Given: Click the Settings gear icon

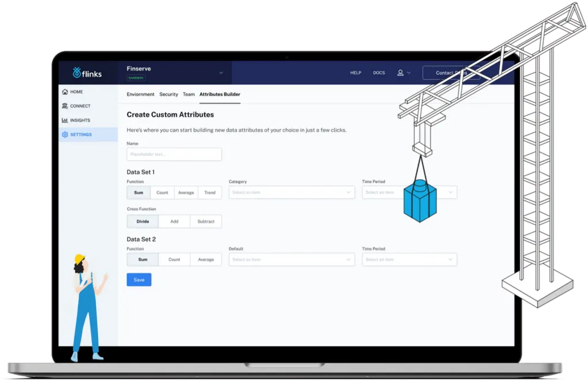Looking at the screenshot, I should coord(65,134).
